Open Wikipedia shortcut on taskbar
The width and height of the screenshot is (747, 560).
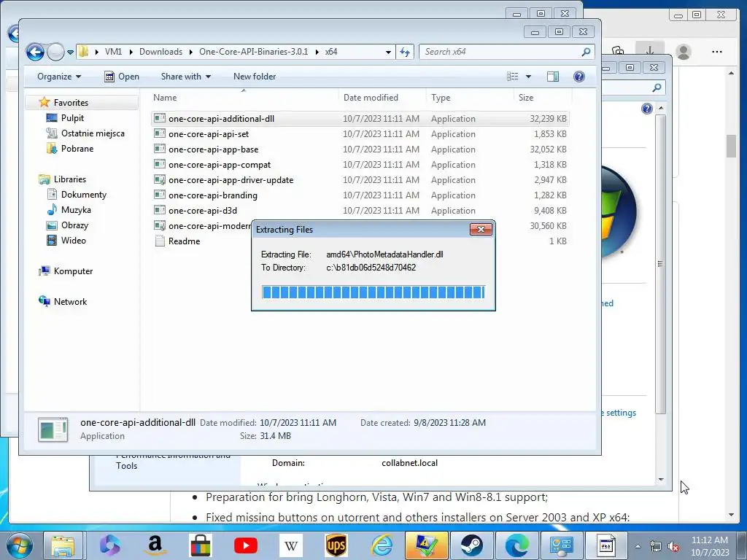tap(291, 545)
